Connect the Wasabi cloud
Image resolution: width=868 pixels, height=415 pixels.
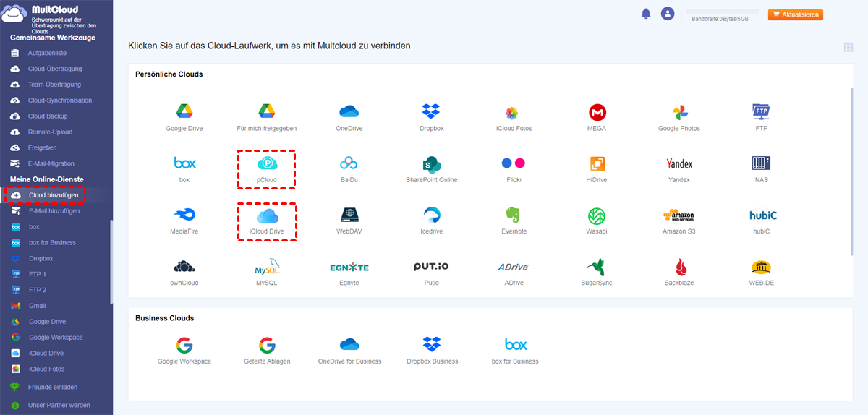tap(597, 221)
